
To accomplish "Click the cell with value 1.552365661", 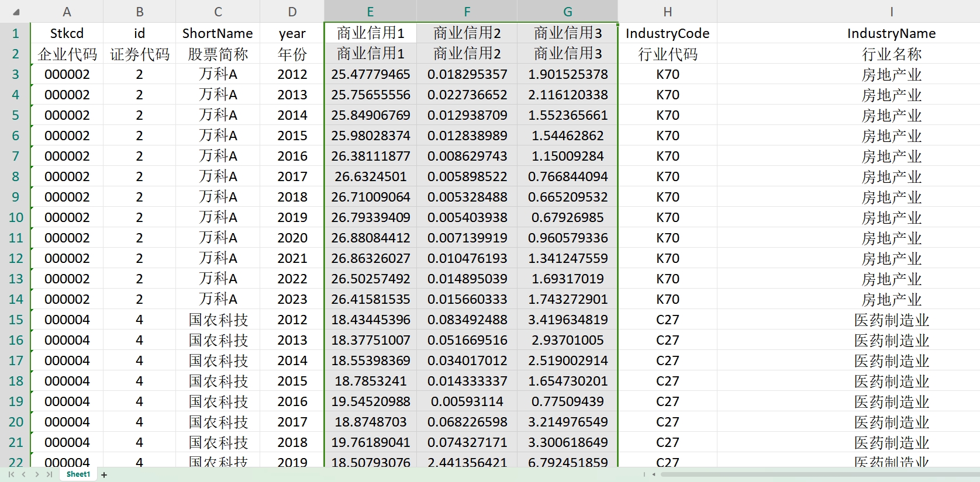I will coord(567,115).
